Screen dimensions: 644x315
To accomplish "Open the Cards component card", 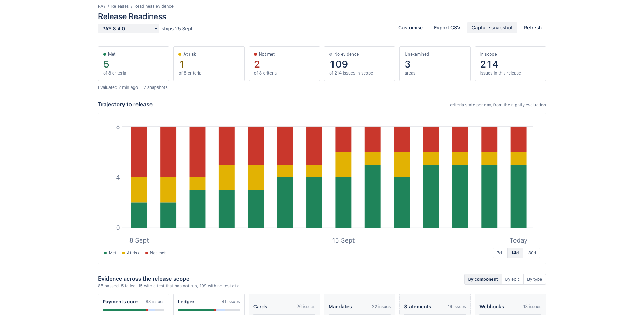I will tap(284, 304).
